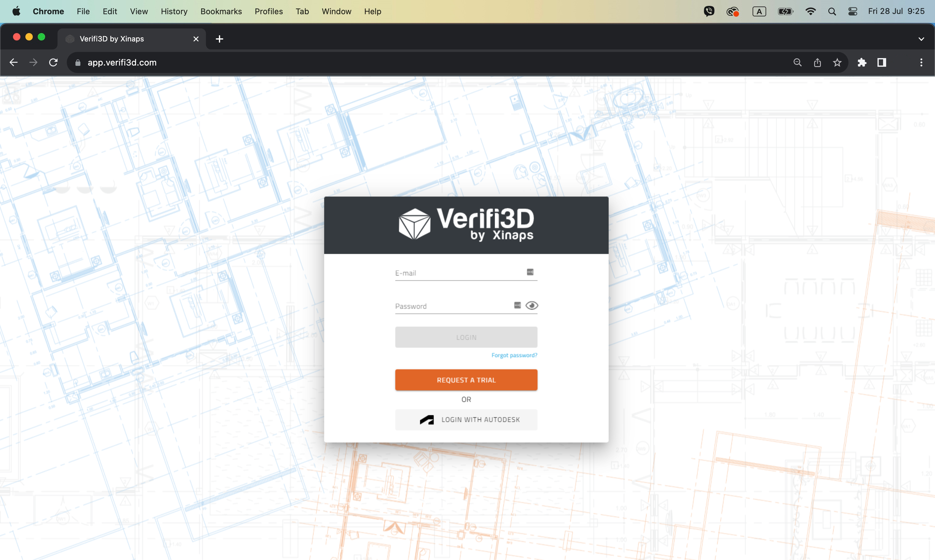The width and height of the screenshot is (935, 560).
Task: Click the keyboard input source icon
Action: [x=759, y=11]
